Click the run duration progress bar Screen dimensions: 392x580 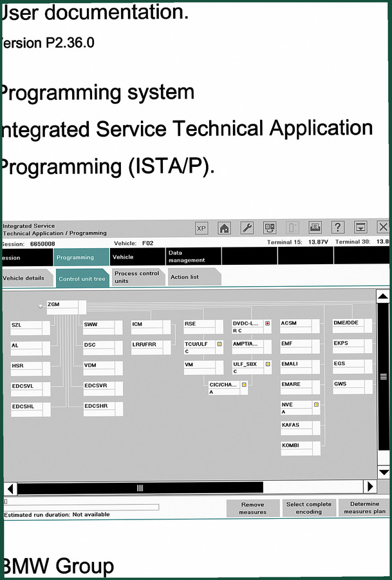coord(82,507)
